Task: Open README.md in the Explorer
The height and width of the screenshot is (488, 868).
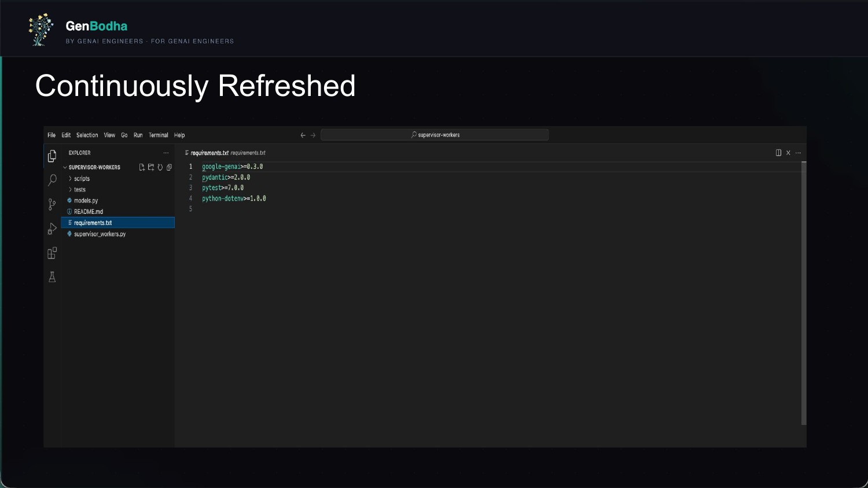Action: click(88, 212)
